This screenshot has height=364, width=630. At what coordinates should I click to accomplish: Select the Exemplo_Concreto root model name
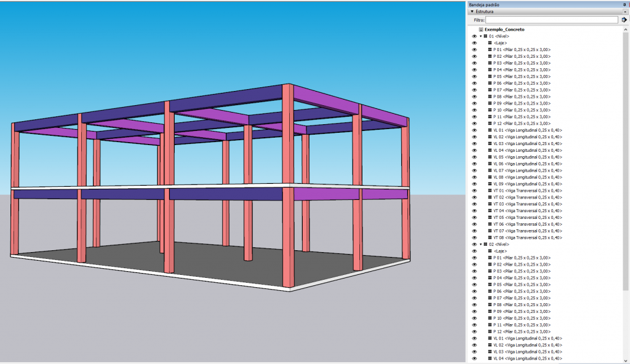504,30
